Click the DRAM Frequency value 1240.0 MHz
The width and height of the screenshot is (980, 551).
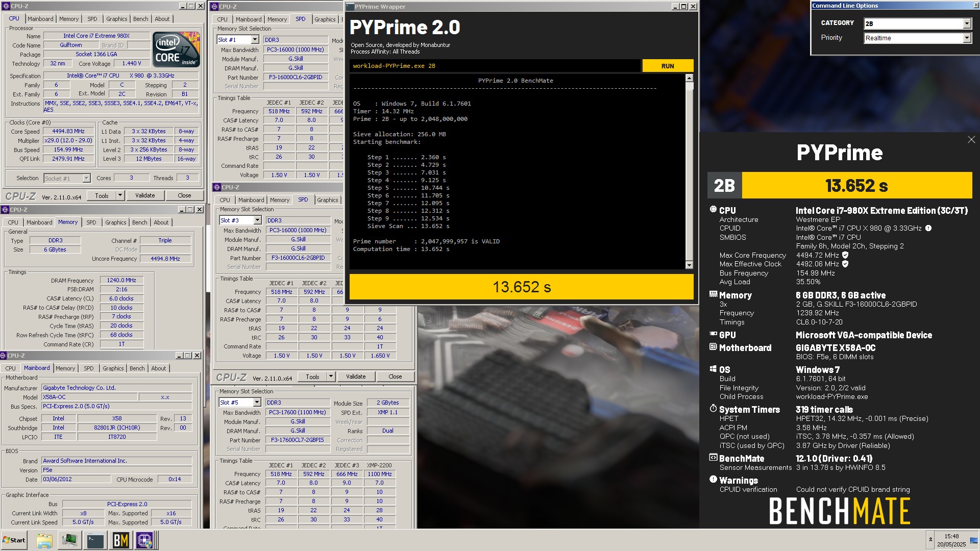121,280
